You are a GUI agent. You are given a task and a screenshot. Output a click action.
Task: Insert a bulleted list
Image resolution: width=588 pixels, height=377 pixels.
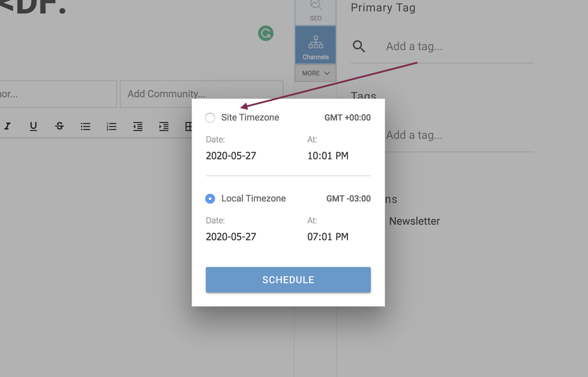tap(85, 126)
